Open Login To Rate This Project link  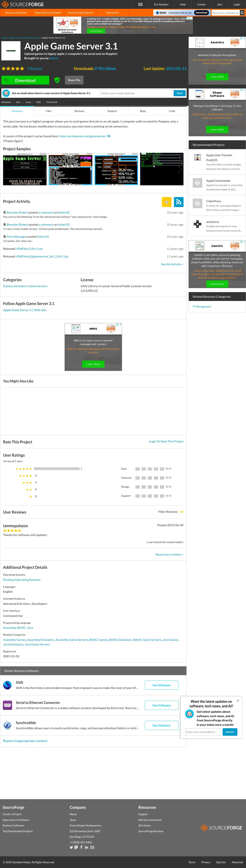pos(166,441)
